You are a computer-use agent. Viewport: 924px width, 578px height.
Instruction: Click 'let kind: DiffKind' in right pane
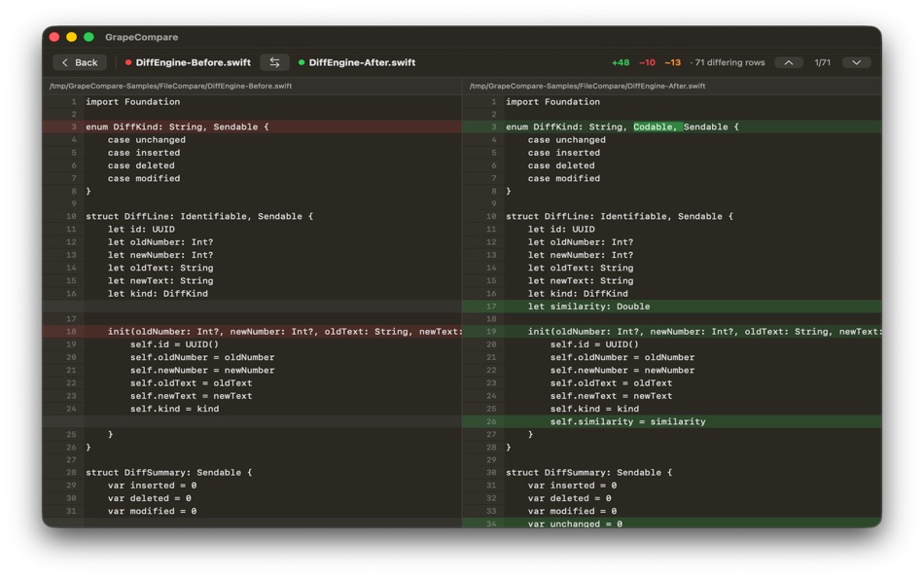pos(578,294)
